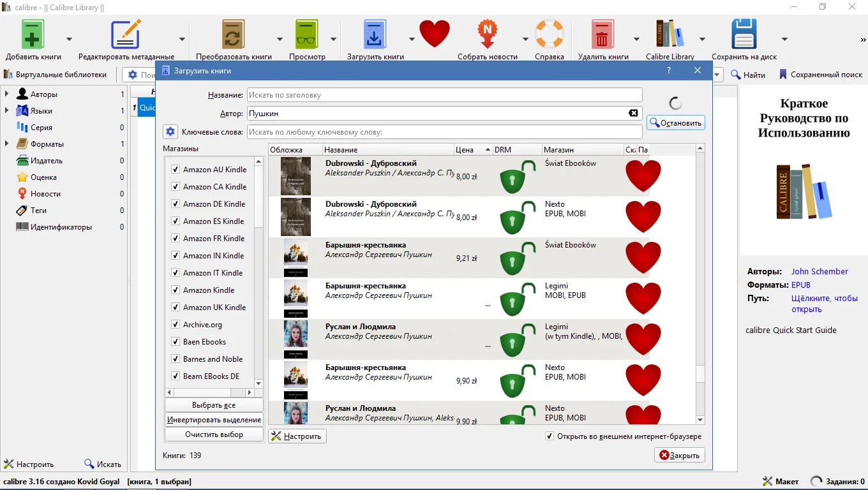Click the Get books (Загрузить книги) icon

[375, 34]
